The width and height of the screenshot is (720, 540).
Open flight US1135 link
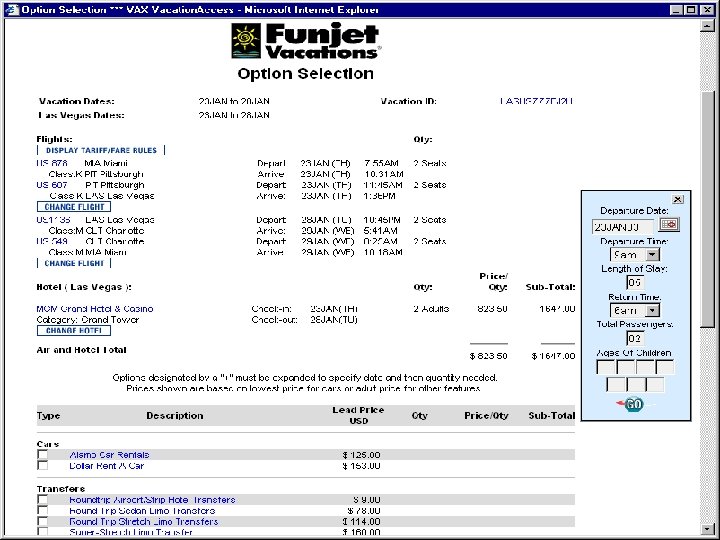point(53,219)
